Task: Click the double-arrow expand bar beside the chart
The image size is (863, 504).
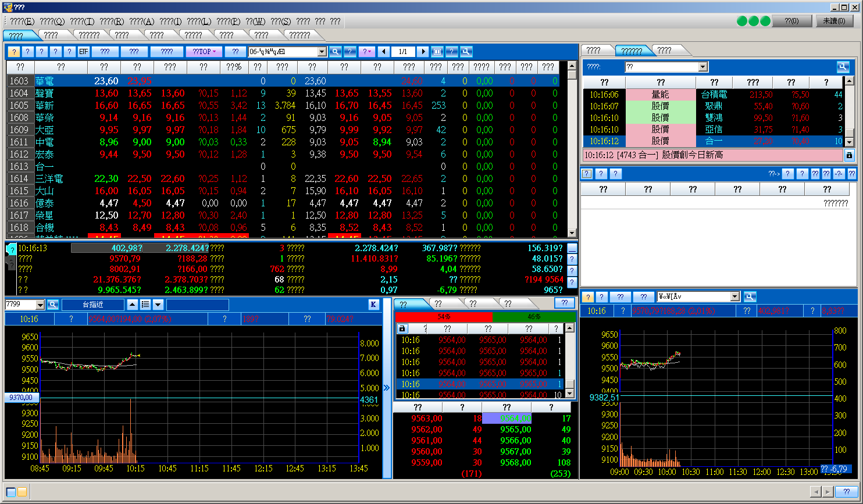Action: pyautogui.click(x=387, y=388)
